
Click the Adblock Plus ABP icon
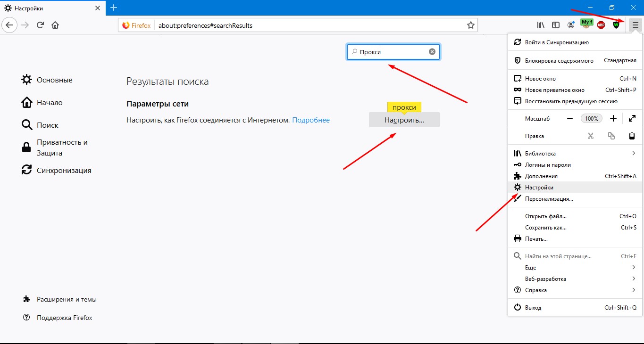tap(601, 25)
